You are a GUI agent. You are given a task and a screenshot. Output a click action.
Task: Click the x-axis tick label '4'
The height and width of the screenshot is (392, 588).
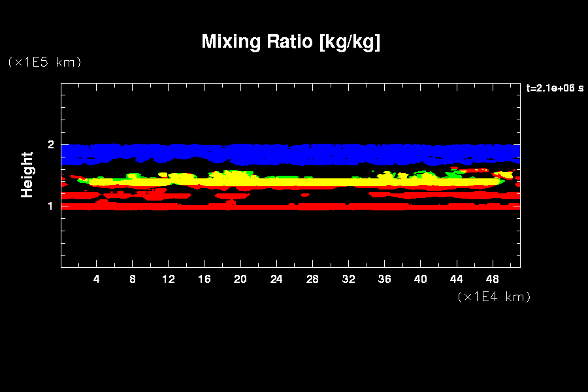[x=97, y=279]
